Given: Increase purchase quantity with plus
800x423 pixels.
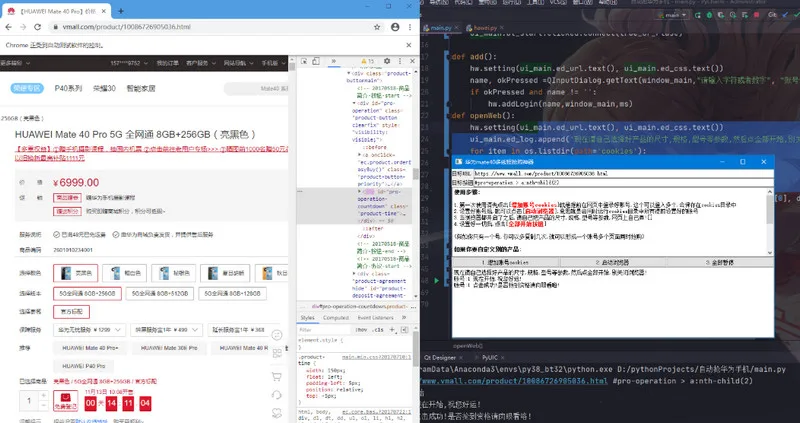Looking at the screenshot, I should tap(43, 395).
